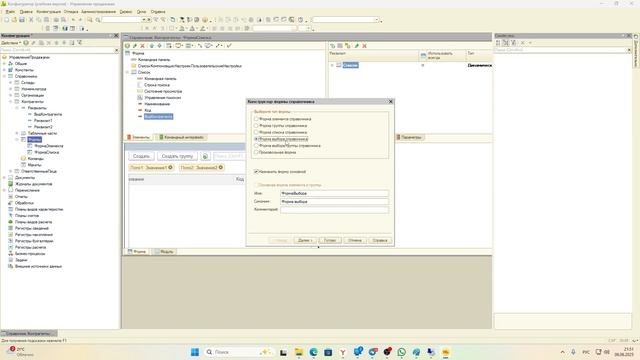Open the "Правка" menu
Image resolution: width=640 pixels, height=360 pixels.
pyautogui.click(x=26, y=12)
